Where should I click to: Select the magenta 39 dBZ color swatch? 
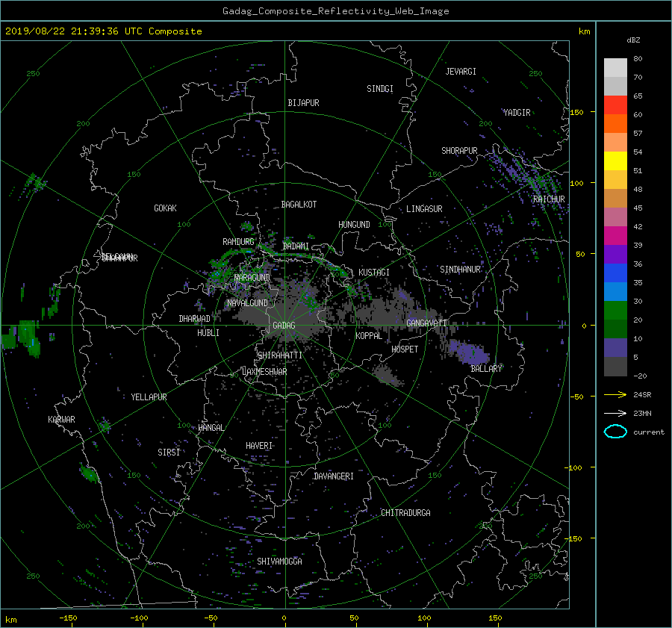[x=615, y=236]
